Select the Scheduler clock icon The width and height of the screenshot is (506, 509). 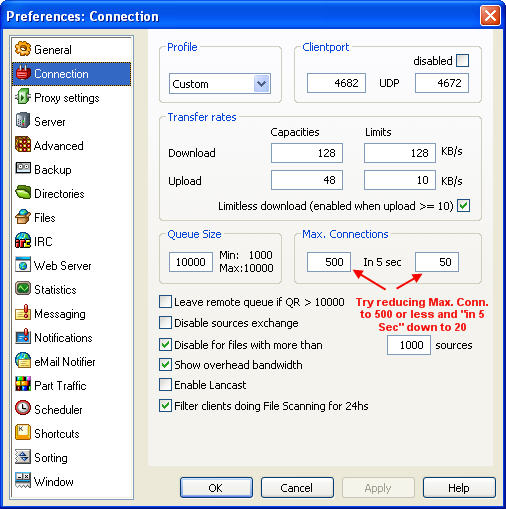(23, 409)
